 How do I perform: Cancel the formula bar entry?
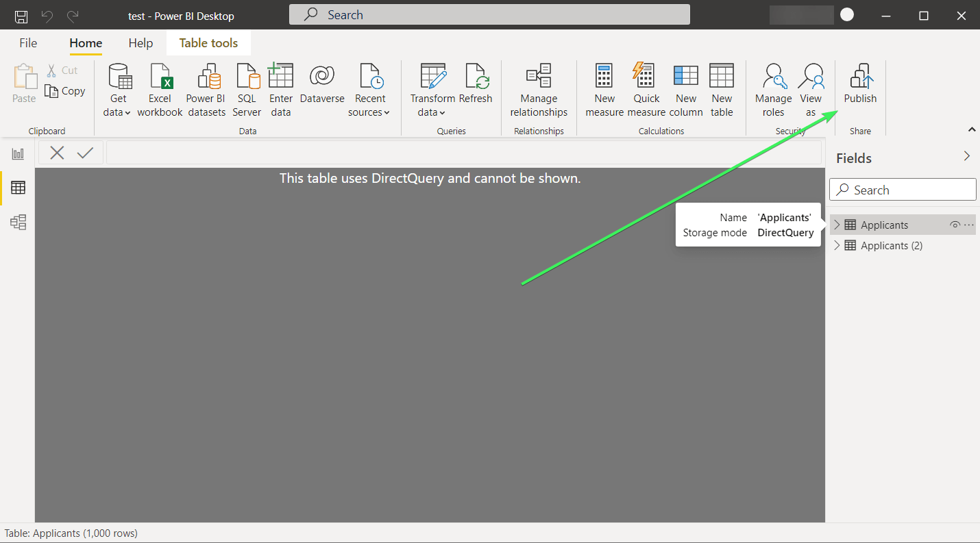pyautogui.click(x=57, y=153)
